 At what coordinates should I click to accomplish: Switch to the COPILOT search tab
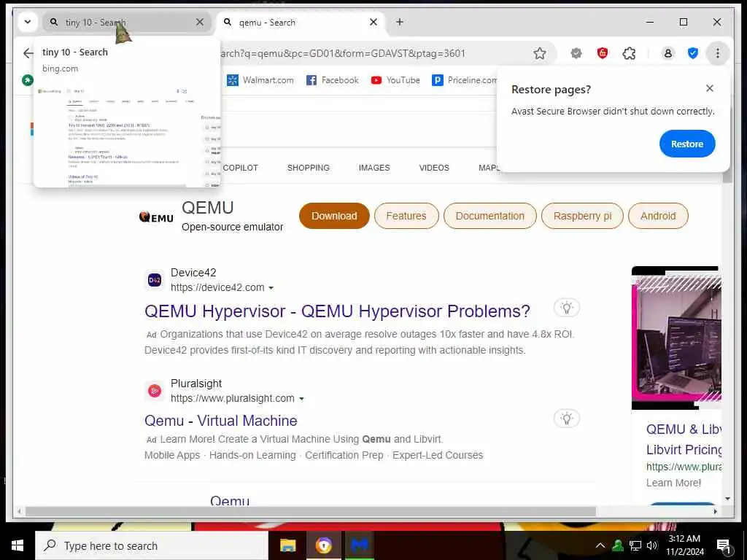[x=240, y=168]
